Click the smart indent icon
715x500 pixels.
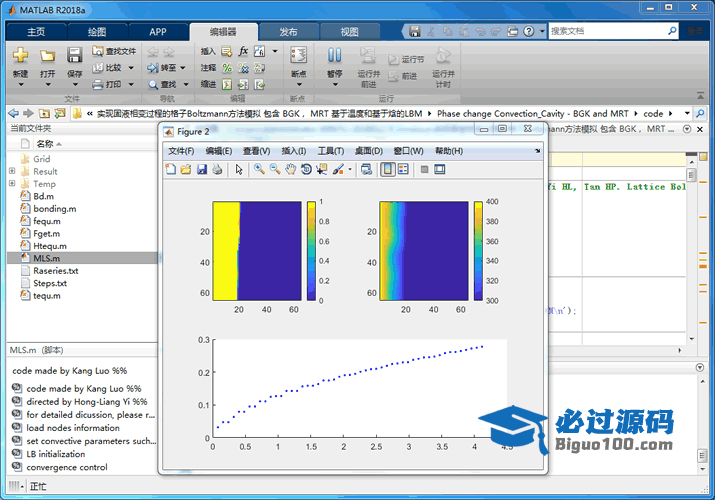227,84
